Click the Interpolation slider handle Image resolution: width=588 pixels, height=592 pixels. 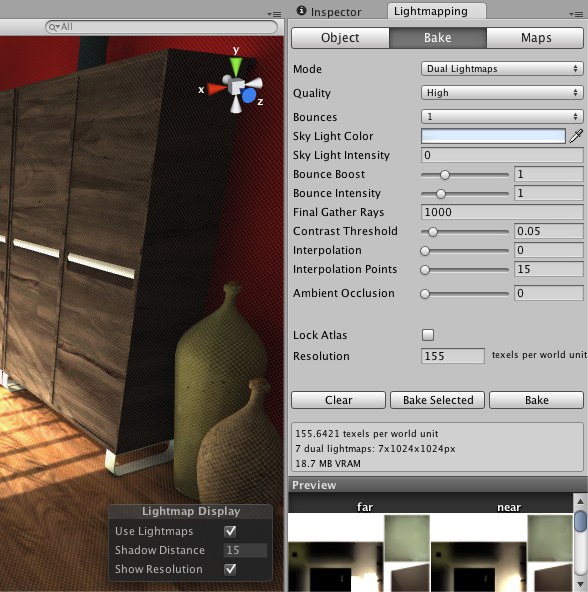point(425,251)
